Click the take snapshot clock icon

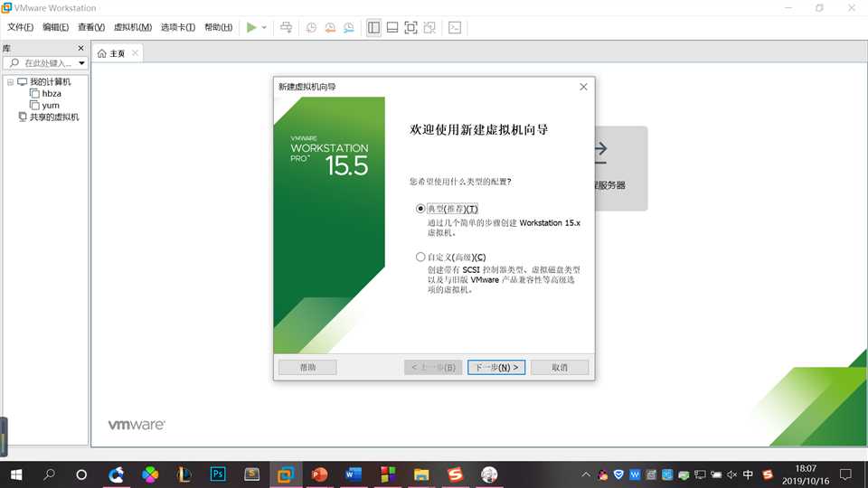pos(312,27)
